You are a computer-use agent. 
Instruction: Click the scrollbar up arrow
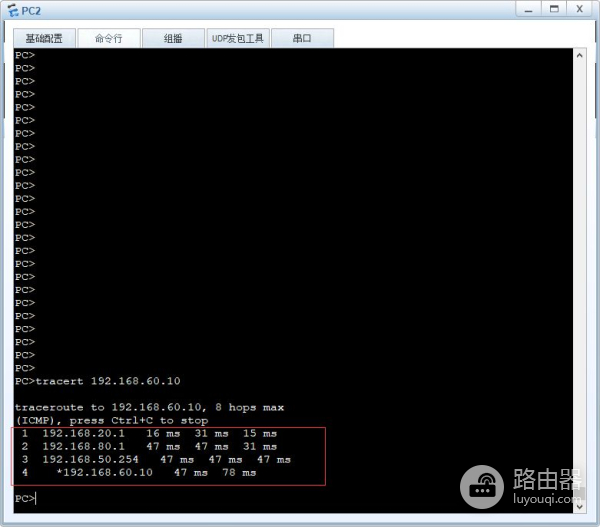(579, 55)
